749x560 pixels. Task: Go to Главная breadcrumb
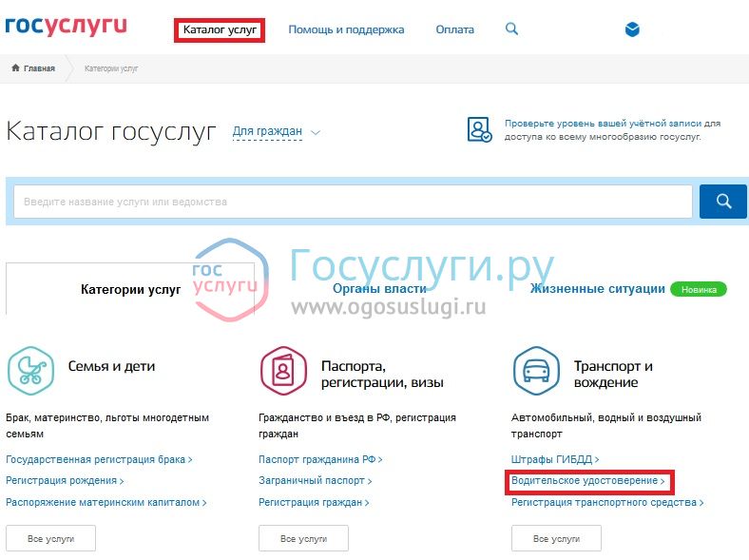coord(39,68)
